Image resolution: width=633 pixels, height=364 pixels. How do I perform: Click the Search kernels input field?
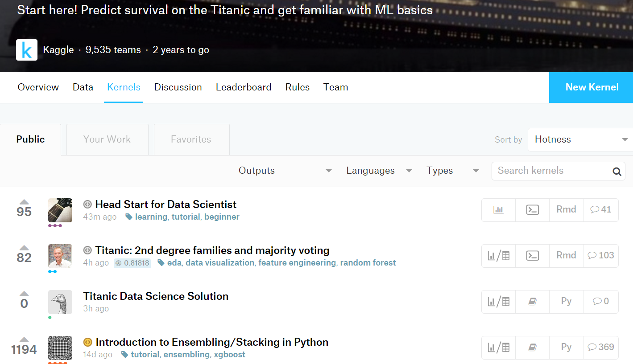(551, 171)
